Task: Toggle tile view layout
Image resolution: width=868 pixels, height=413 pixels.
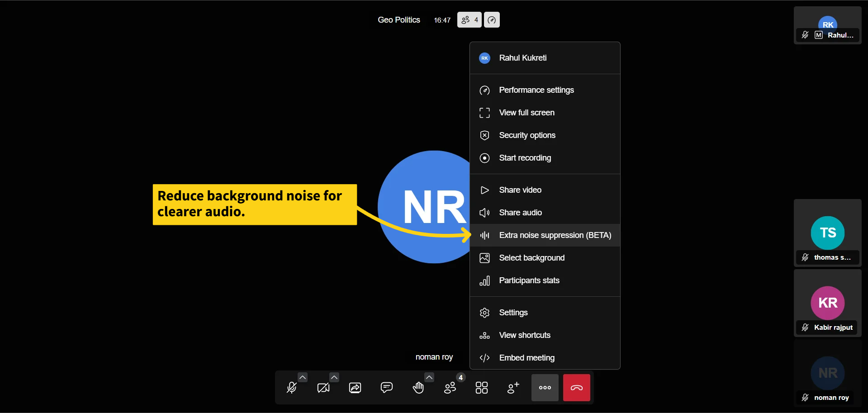Action: point(482,388)
